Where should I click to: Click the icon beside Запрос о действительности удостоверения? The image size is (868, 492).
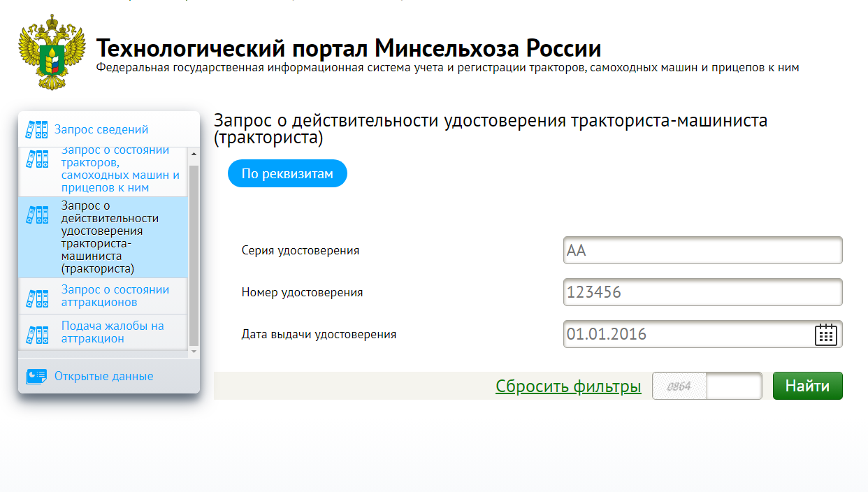click(x=37, y=215)
